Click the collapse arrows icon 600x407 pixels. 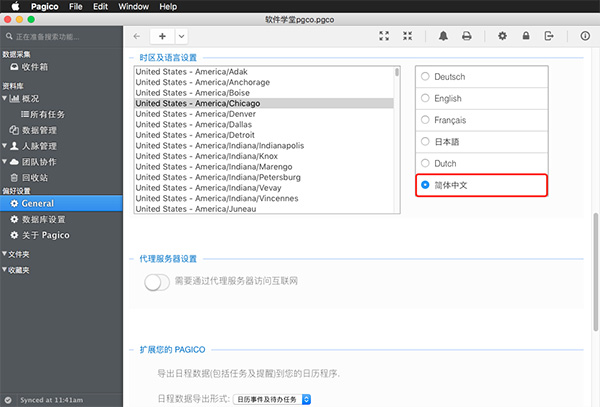408,36
